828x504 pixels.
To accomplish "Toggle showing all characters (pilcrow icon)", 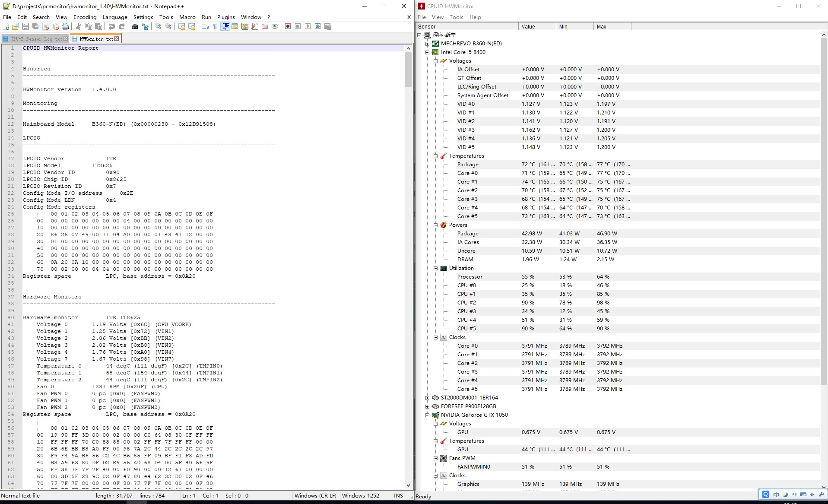I will click(x=215, y=26).
